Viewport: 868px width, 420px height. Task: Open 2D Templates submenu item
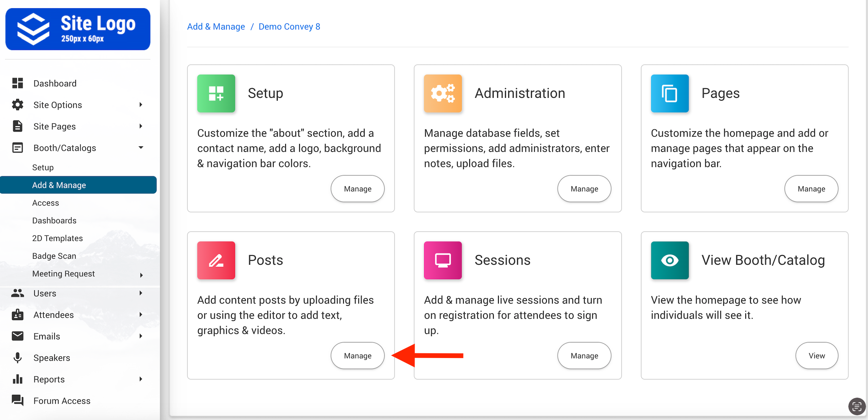(57, 238)
